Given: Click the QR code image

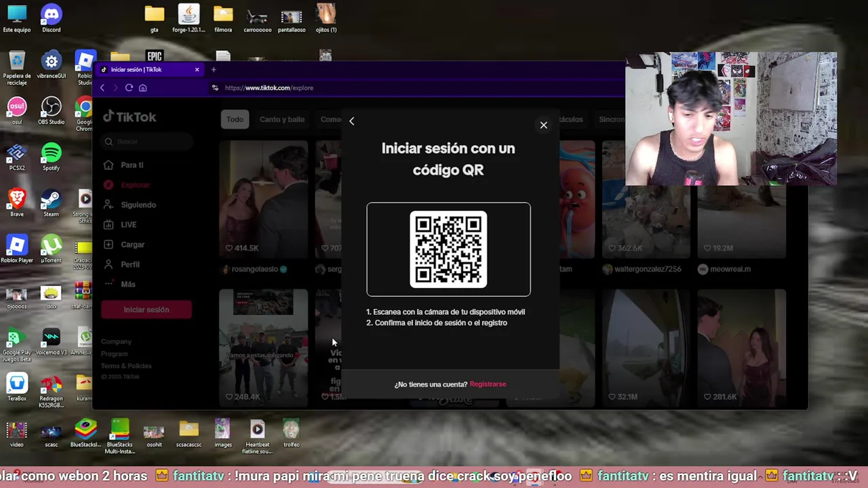Looking at the screenshot, I should 448,249.
